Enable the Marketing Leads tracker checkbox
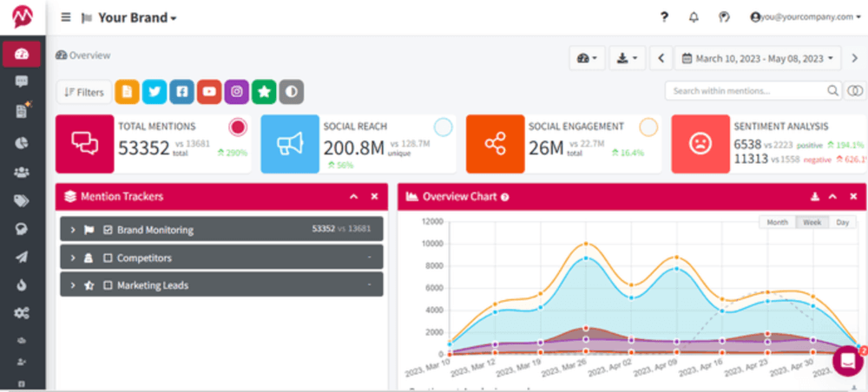 point(108,285)
